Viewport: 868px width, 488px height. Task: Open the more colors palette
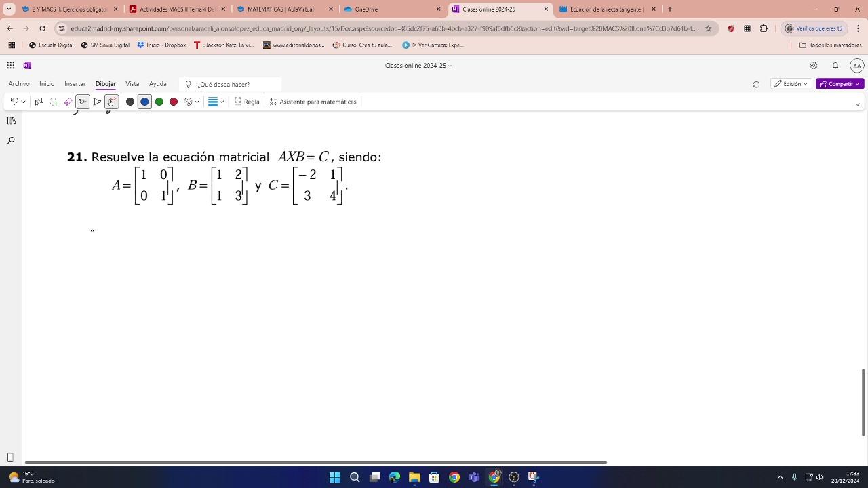click(x=189, y=102)
